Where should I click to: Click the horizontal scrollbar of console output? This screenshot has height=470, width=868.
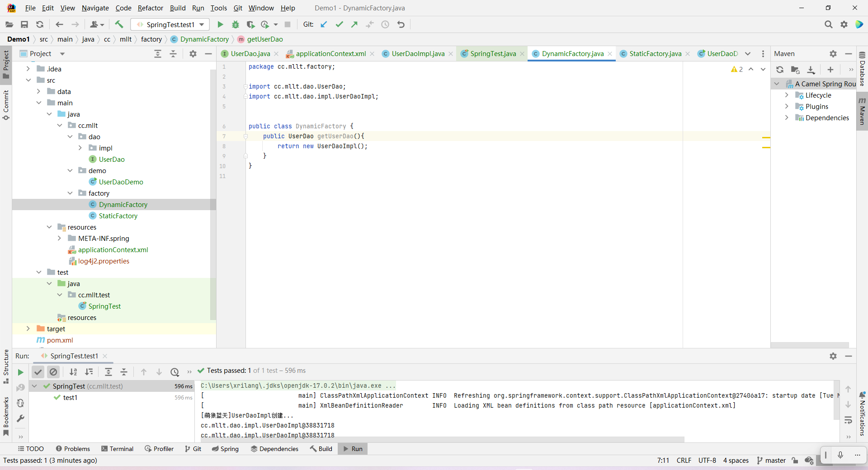click(442, 439)
